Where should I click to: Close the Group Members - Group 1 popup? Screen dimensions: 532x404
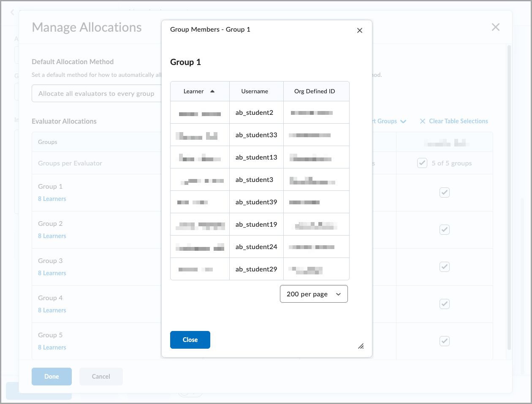tap(359, 30)
